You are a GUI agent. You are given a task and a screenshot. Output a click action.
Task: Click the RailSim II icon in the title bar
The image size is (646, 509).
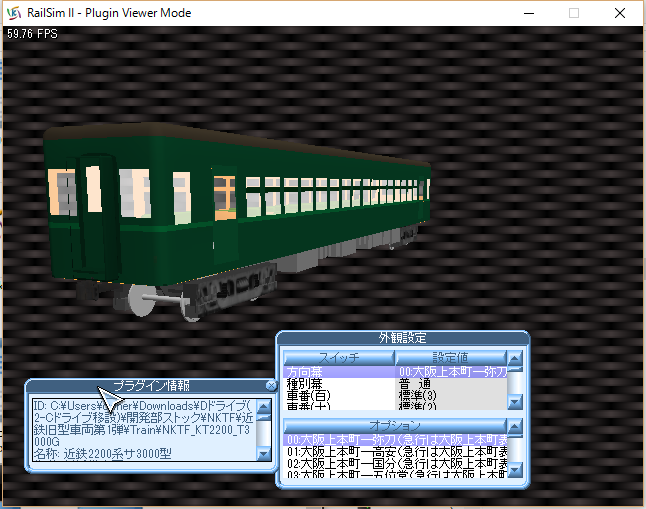point(14,13)
